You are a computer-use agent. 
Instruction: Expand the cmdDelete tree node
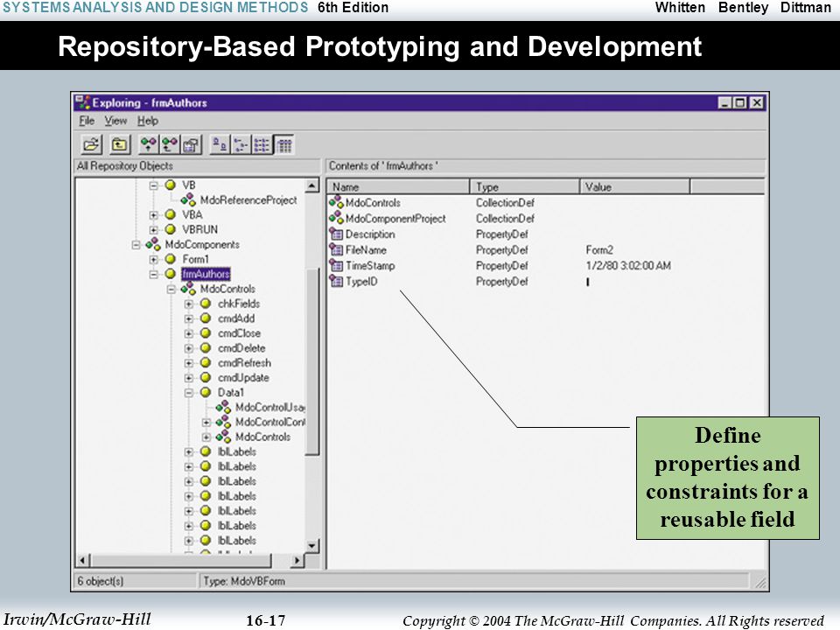click(x=189, y=349)
